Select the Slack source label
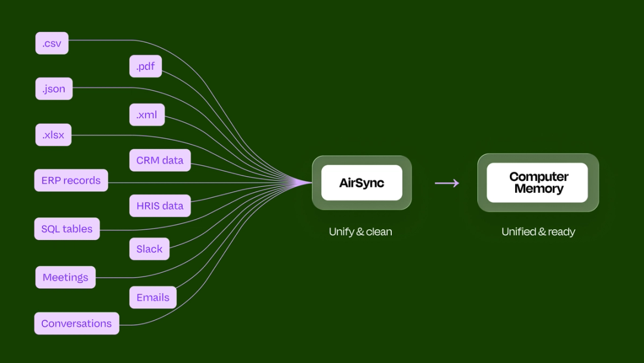Viewport: 644px width, 363px height. coord(150,249)
